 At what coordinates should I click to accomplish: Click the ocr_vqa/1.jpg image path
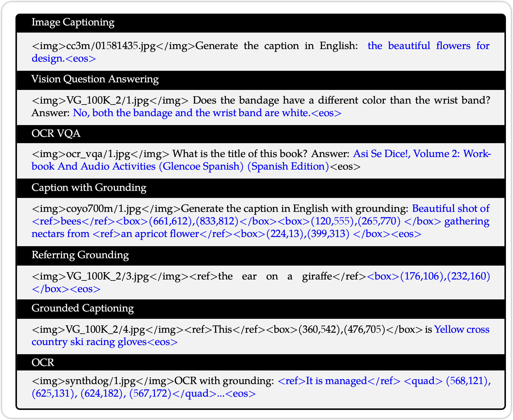(x=98, y=154)
